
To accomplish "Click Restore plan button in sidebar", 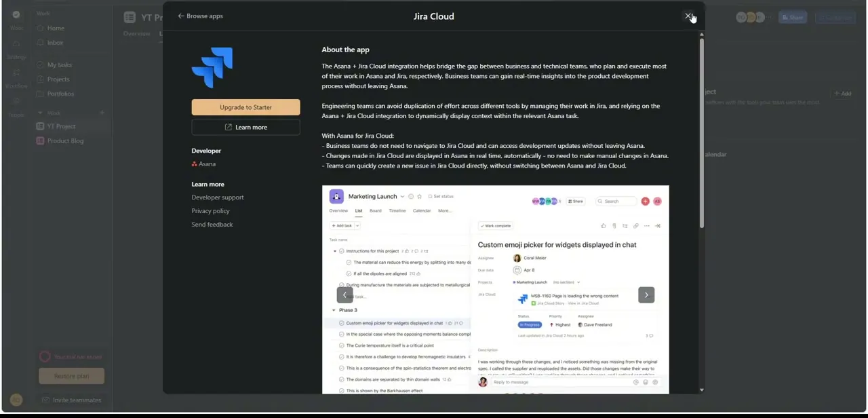I will click(x=71, y=376).
